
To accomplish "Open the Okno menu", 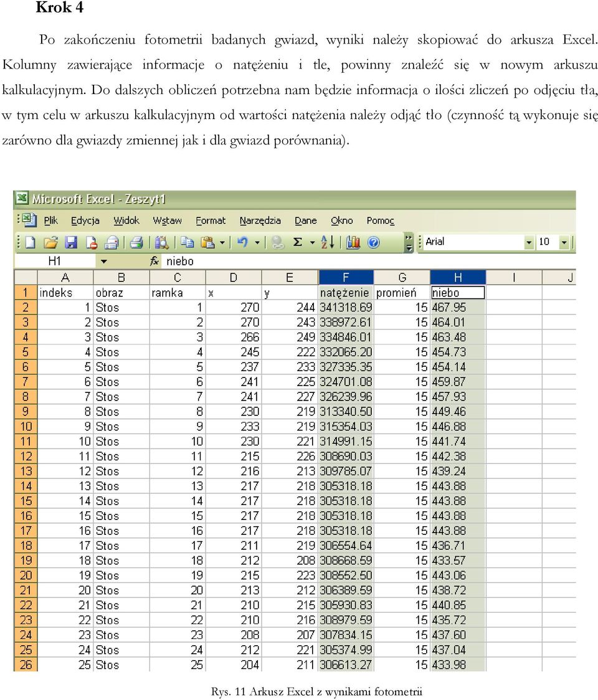I will pos(342,220).
